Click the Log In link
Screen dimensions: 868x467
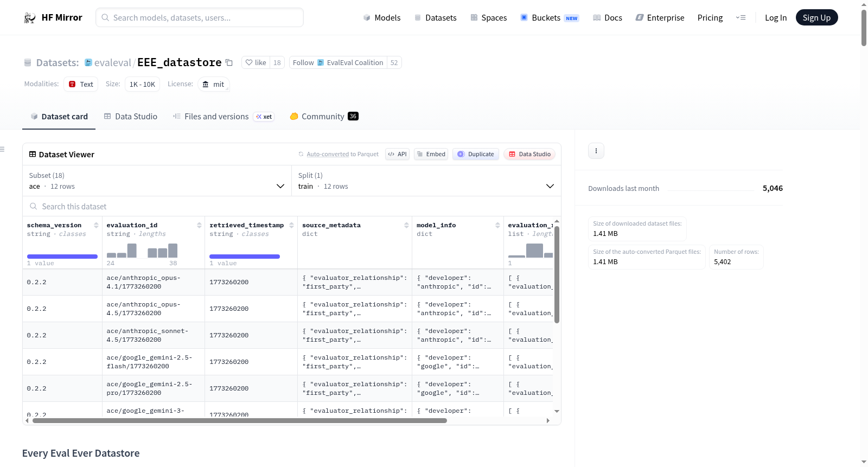(x=776, y=17)
